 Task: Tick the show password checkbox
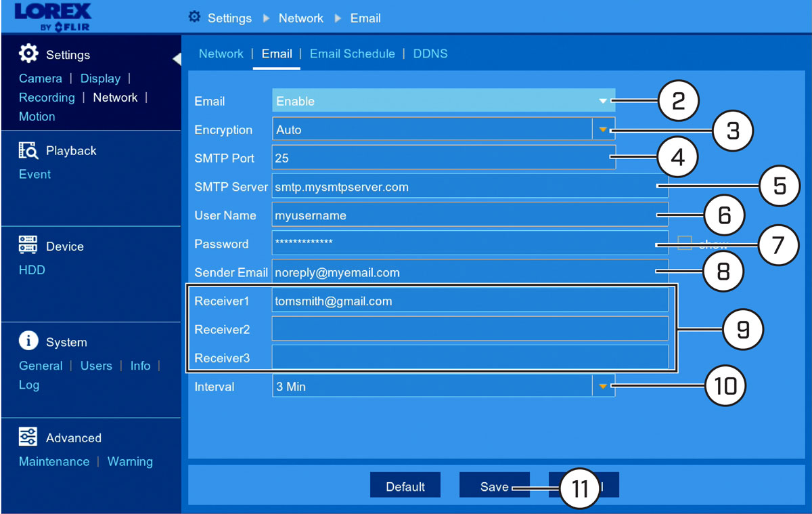pyautogui.click(x=685, y=244)
